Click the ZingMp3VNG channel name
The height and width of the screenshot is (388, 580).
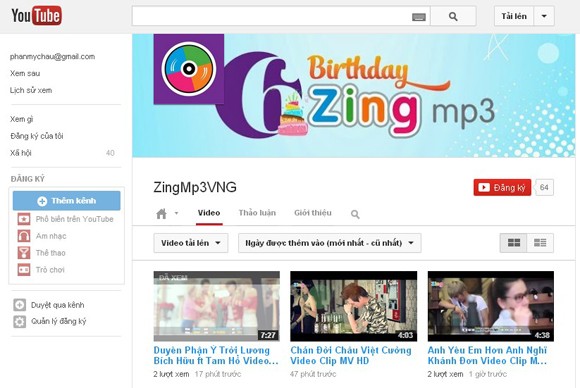pos(195,187)
